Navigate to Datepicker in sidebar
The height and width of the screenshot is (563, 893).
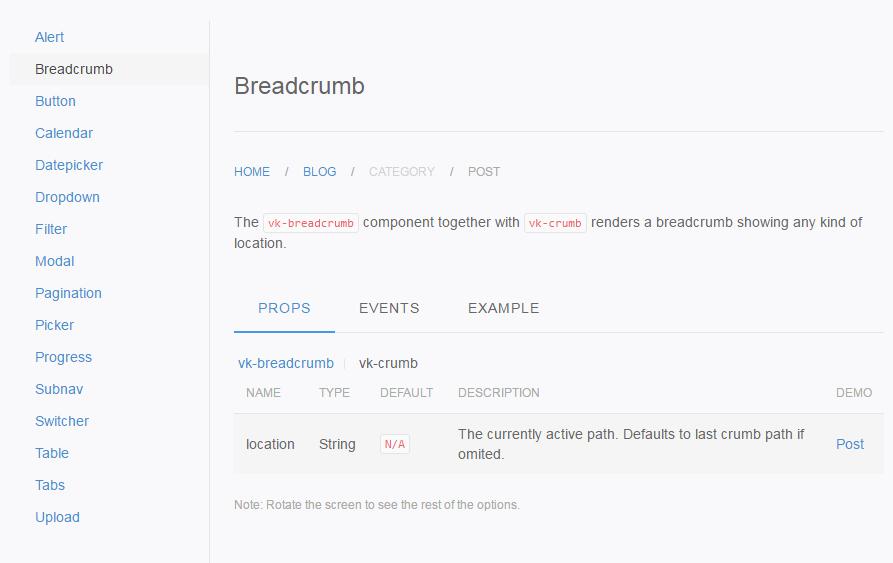[69, 165]
